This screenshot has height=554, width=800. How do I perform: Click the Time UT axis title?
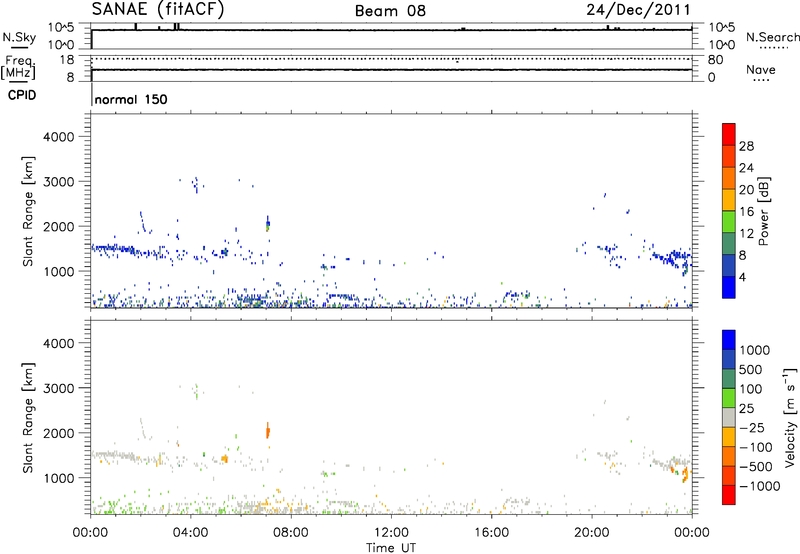(391, 548)
